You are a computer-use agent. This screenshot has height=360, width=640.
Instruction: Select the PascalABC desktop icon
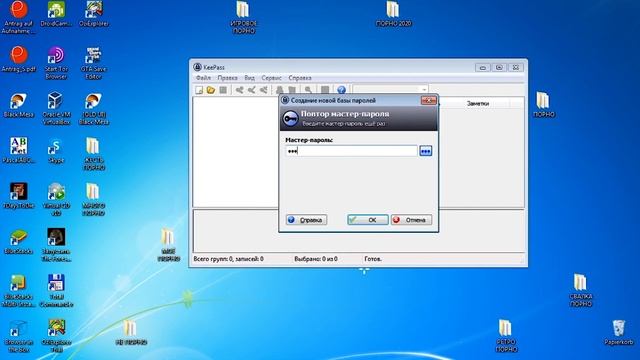19,151
